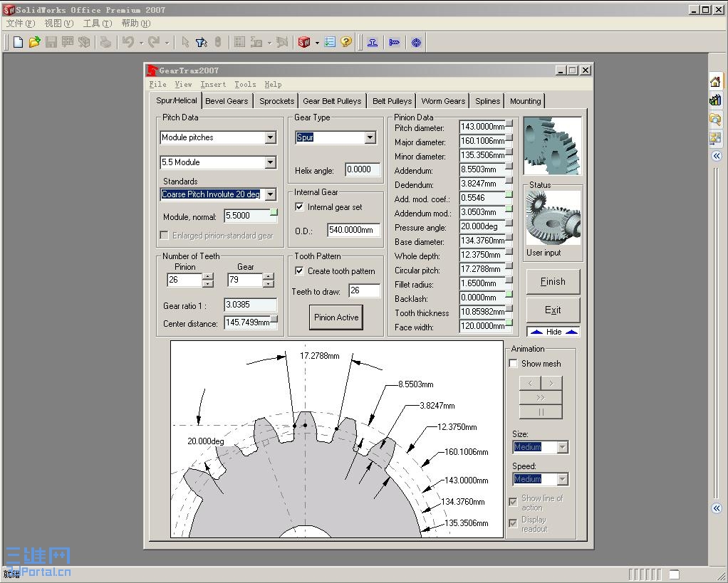Enable the Show mesh checkbox

514,364
